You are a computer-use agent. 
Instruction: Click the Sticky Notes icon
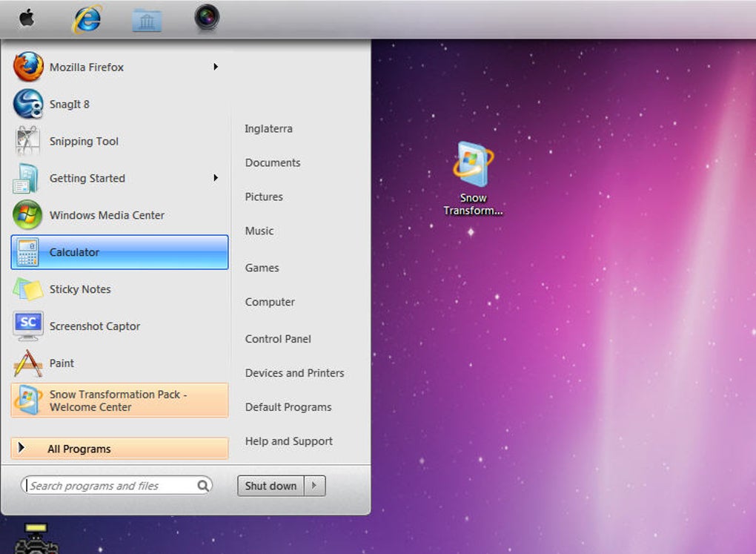[x=28, y=289]
